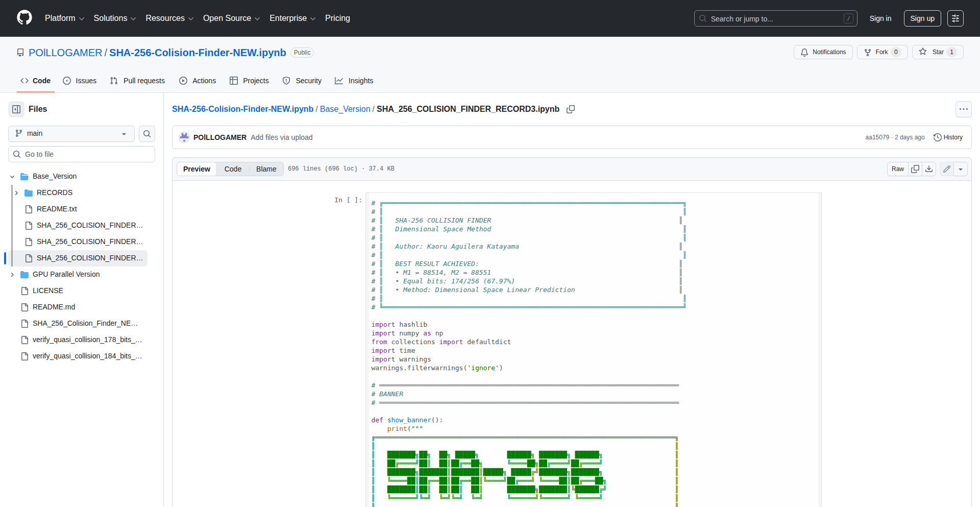Switch to Code view

[233, 169]
